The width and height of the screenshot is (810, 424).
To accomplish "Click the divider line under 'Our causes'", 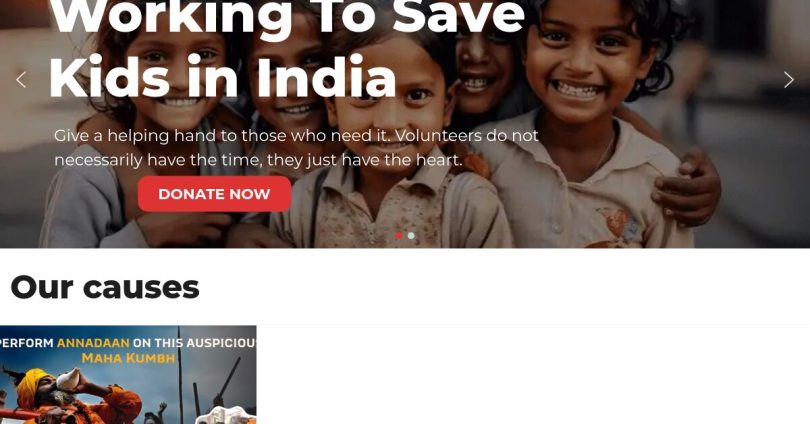I will (533, 325).
